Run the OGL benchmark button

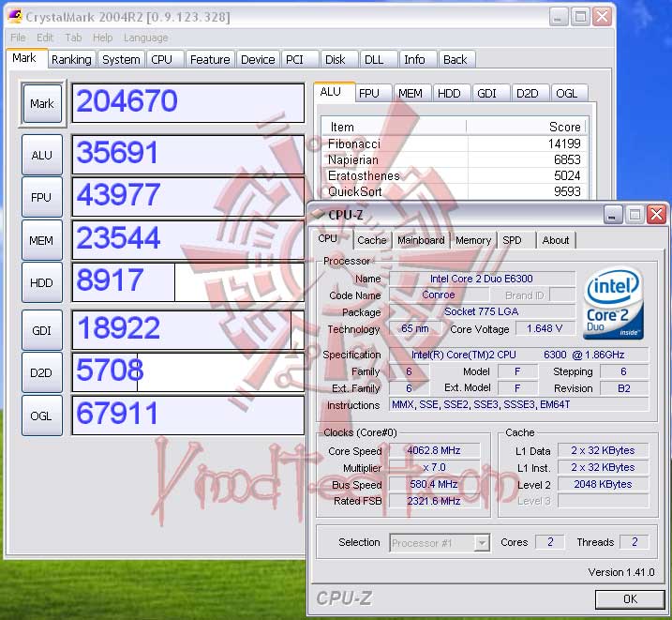pyautogui.click(x=42, y=416)
